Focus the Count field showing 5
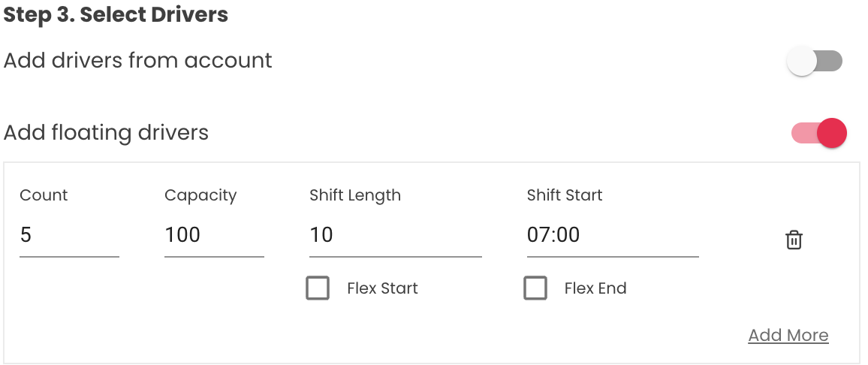This screenshot has width=868, height=365. pos(69,236)
